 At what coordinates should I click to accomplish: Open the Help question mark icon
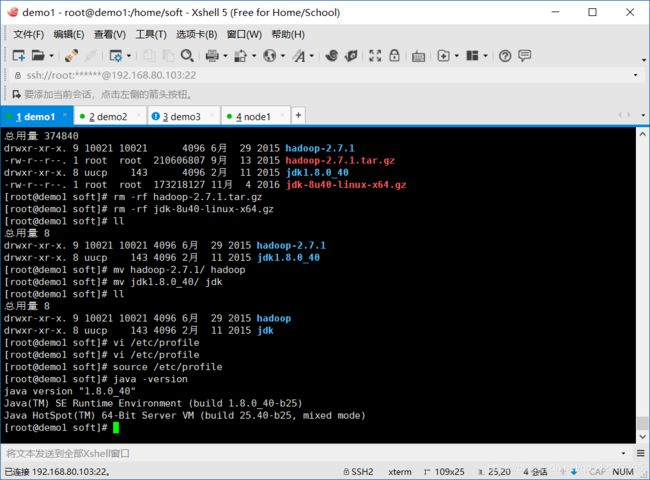pos(505,56)
